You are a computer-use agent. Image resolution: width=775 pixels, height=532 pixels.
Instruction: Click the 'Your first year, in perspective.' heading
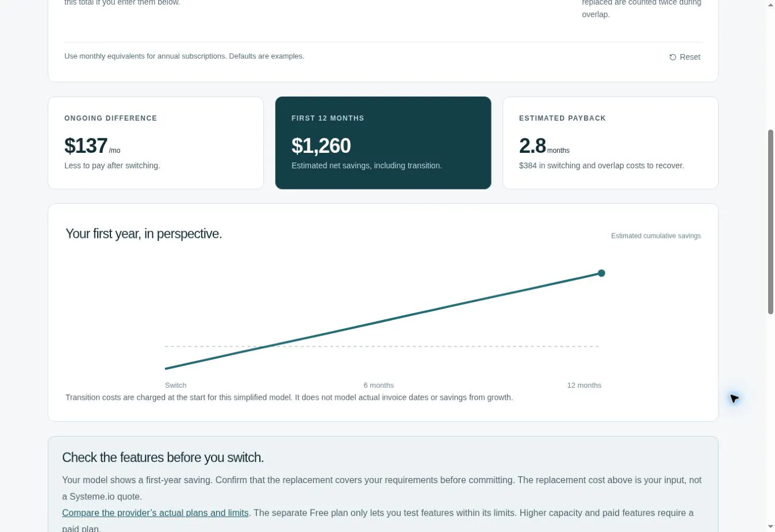144,234
